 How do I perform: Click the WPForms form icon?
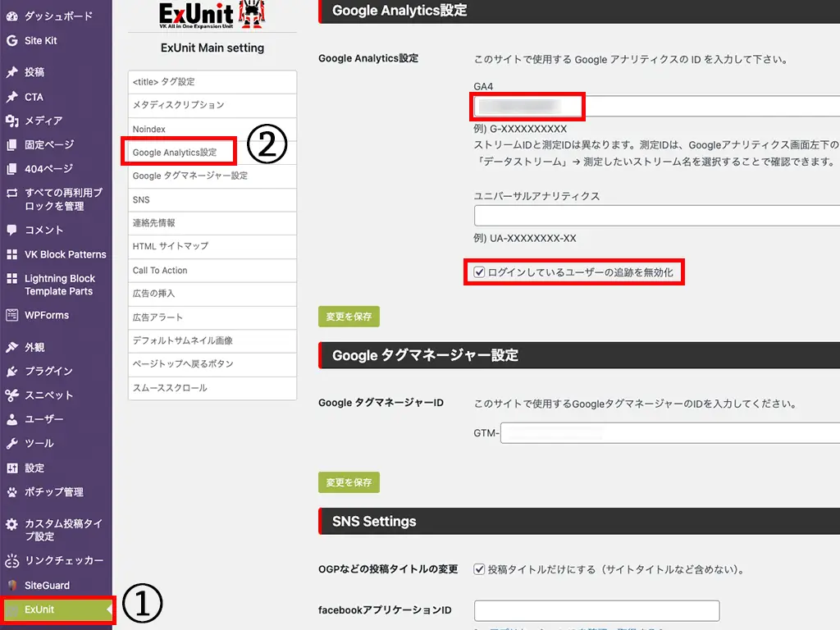point(11,315)
